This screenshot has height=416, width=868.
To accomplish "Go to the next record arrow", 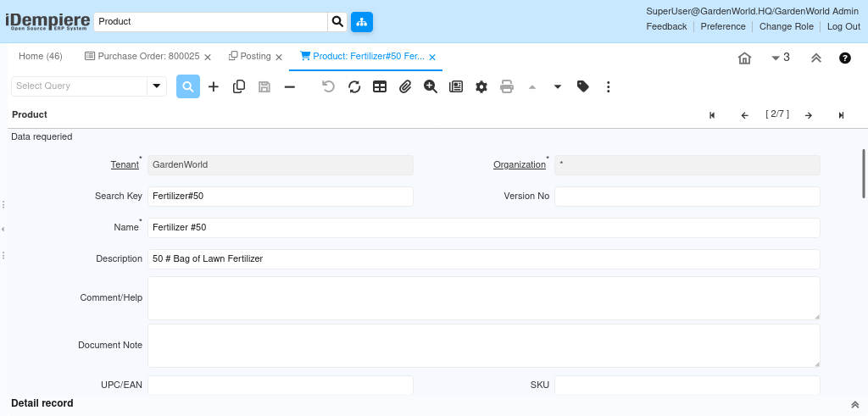I will pyautogui.click(x=809, y=115).
